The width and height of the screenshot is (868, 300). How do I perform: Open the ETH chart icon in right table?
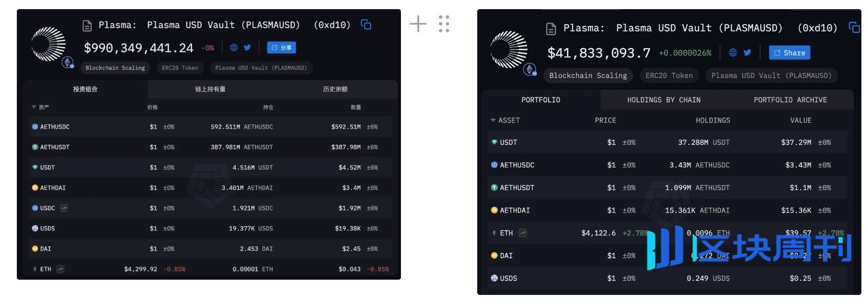click(523, 233)
